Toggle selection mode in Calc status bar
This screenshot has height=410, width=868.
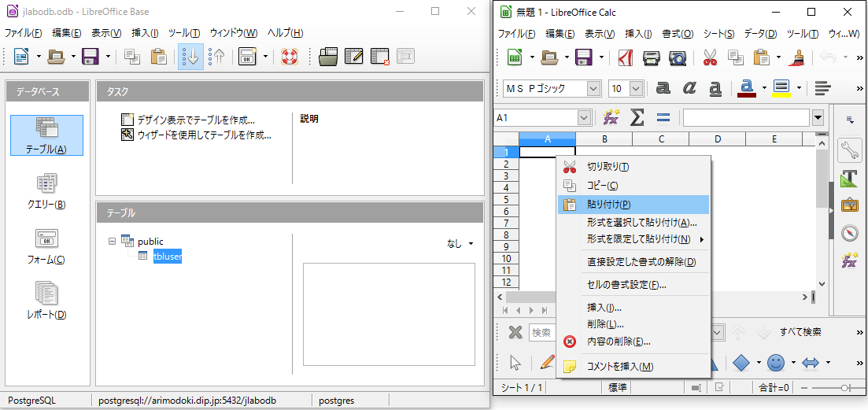pyautogui.click(x=697, y=387)
